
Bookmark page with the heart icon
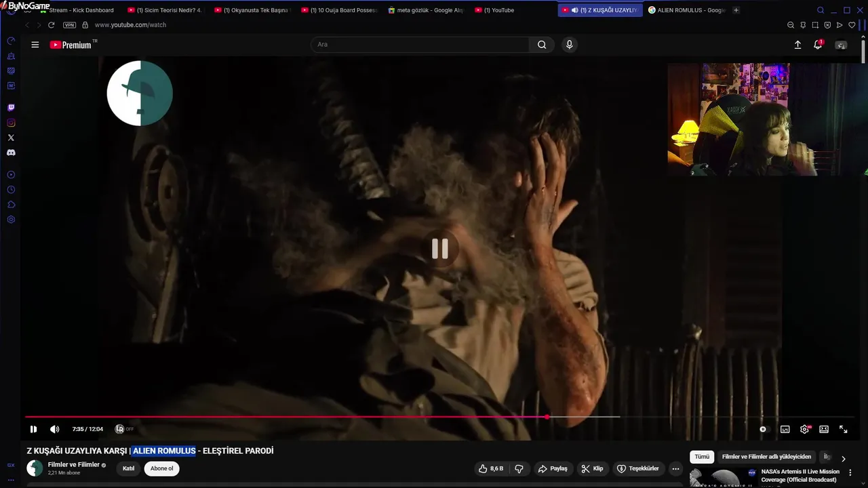coord(852,25)
